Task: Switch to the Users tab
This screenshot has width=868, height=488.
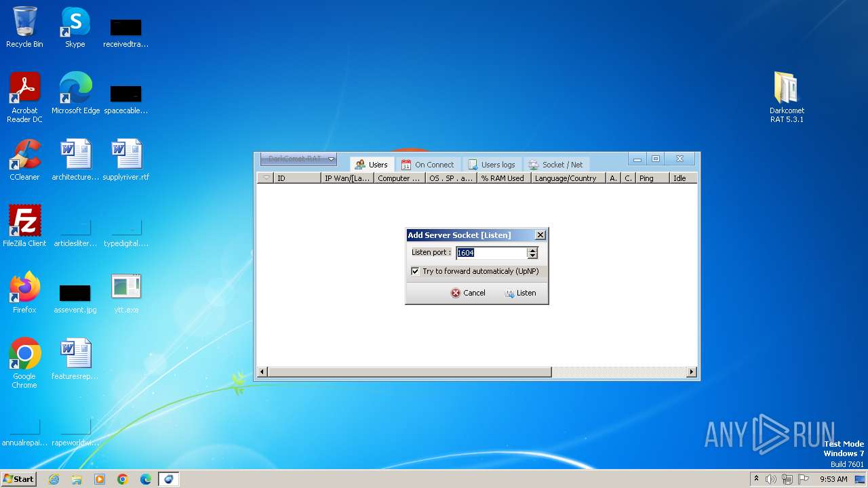Action: click(372, 165)
